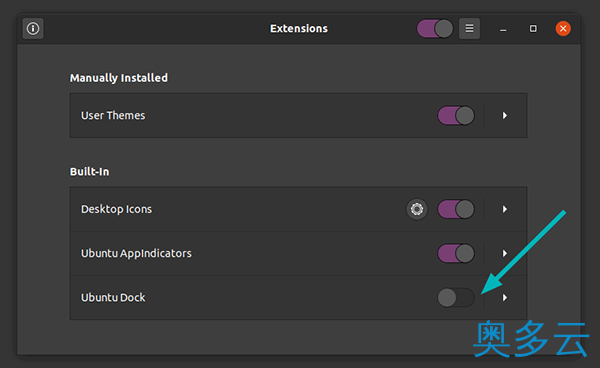Expand the Ubuntu Dock details arrow
This screenshot has height=368, width=600.
505,298
